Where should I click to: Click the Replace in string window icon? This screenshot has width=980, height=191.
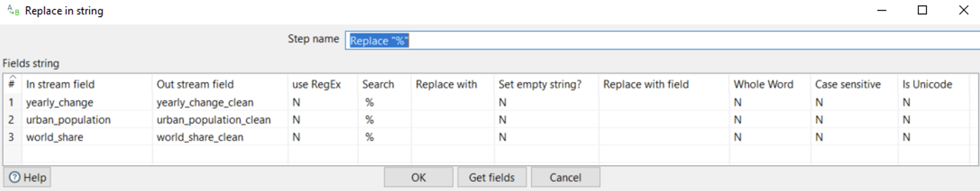coord(13,10)
